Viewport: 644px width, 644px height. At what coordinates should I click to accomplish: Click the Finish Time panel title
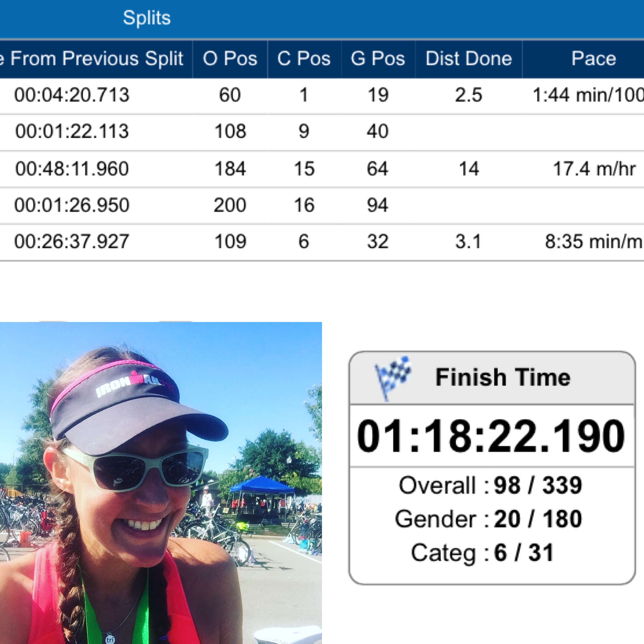click(503, 377)
